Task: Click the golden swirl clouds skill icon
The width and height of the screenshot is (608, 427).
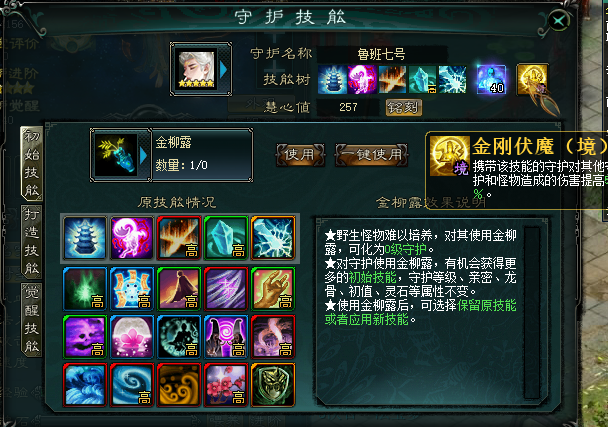Action: coord(179,385)
